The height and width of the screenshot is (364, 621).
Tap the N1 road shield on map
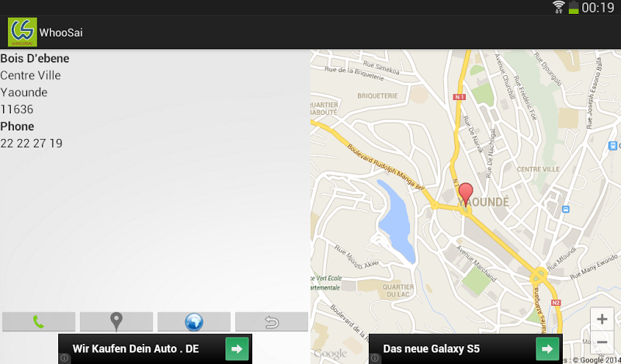pos(460,97)
